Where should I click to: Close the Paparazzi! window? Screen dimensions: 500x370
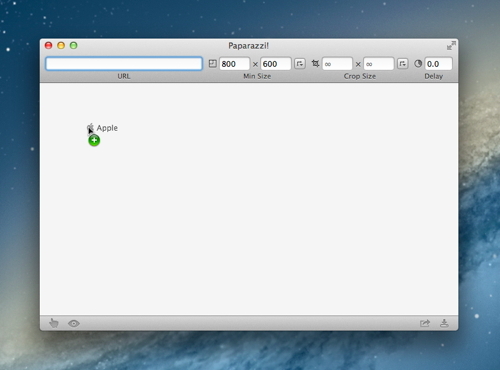(x=49, y=45)
